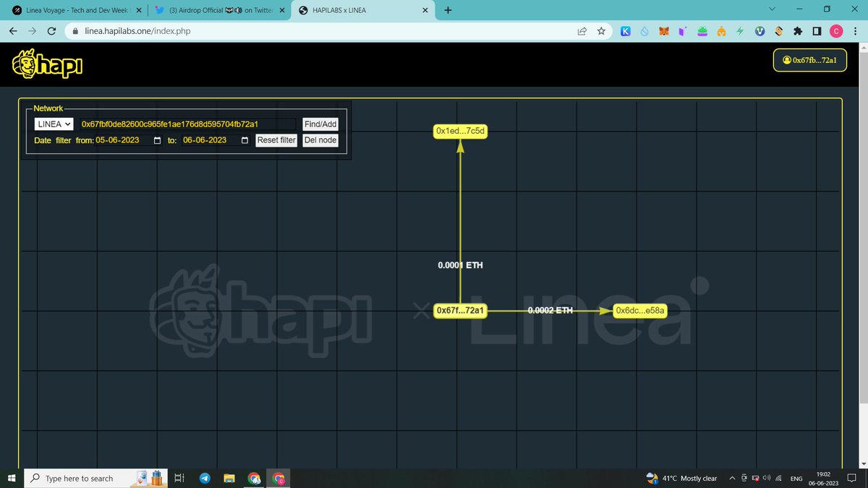Open the volume control in the tray

tap(767, 478)
